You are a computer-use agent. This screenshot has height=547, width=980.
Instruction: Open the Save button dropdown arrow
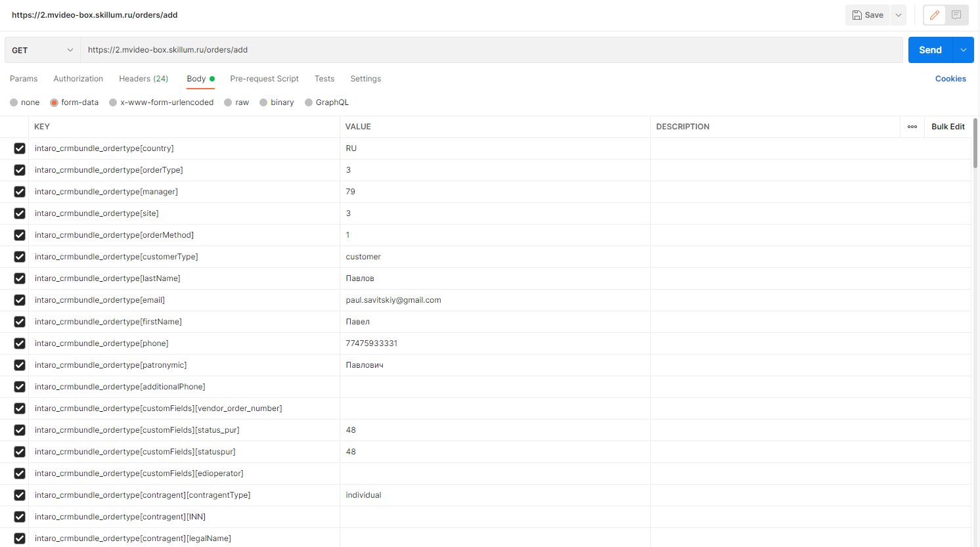click(x=899, y=14)
